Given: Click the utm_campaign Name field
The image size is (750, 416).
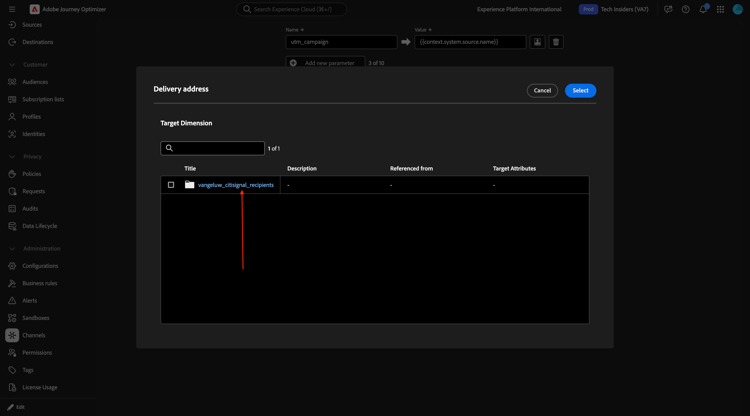Looking at the screenshot, I should 341,42.
